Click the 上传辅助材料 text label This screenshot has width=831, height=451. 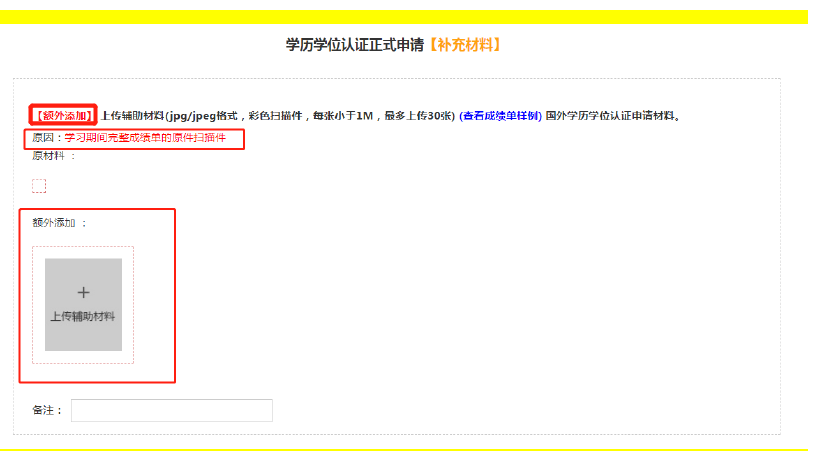pyautogui.click(x=83, y=316)
